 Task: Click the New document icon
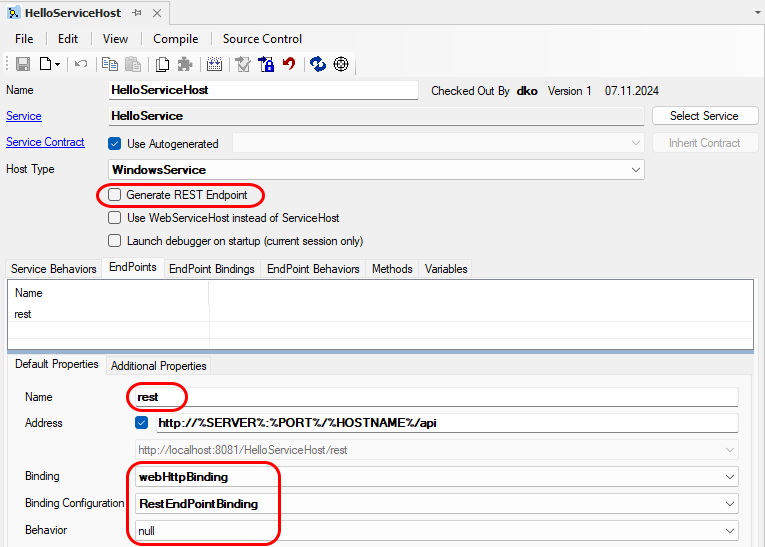coord(45,64)
